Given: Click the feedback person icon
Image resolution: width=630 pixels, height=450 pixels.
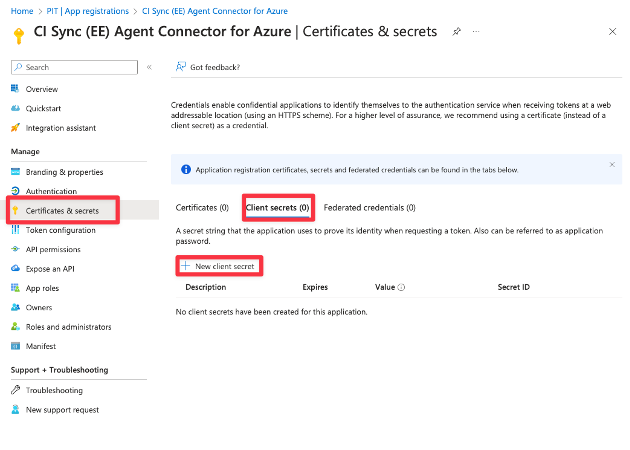Looking at the screenshot, I should click(180, 67).
